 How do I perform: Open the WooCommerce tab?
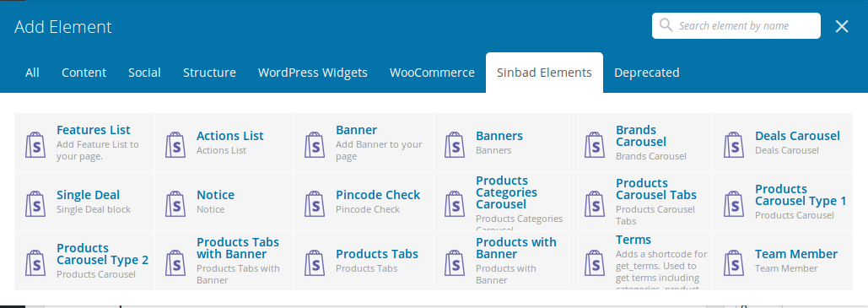[432, 73]
